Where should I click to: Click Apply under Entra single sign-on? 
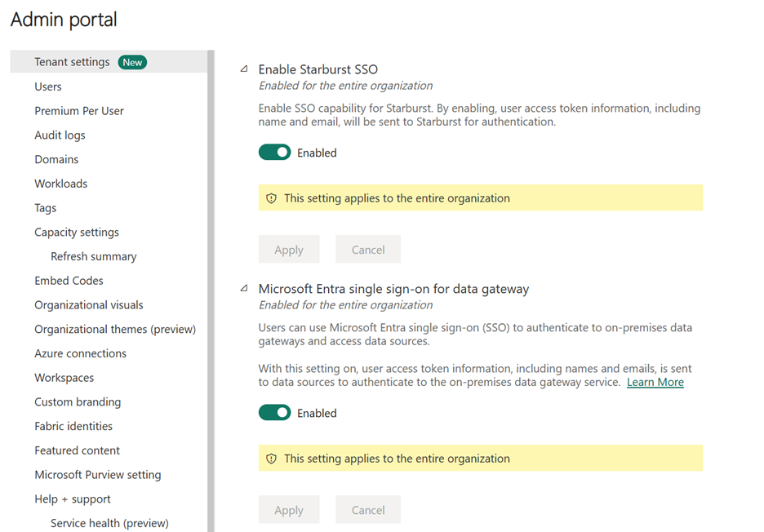(289, 510)
